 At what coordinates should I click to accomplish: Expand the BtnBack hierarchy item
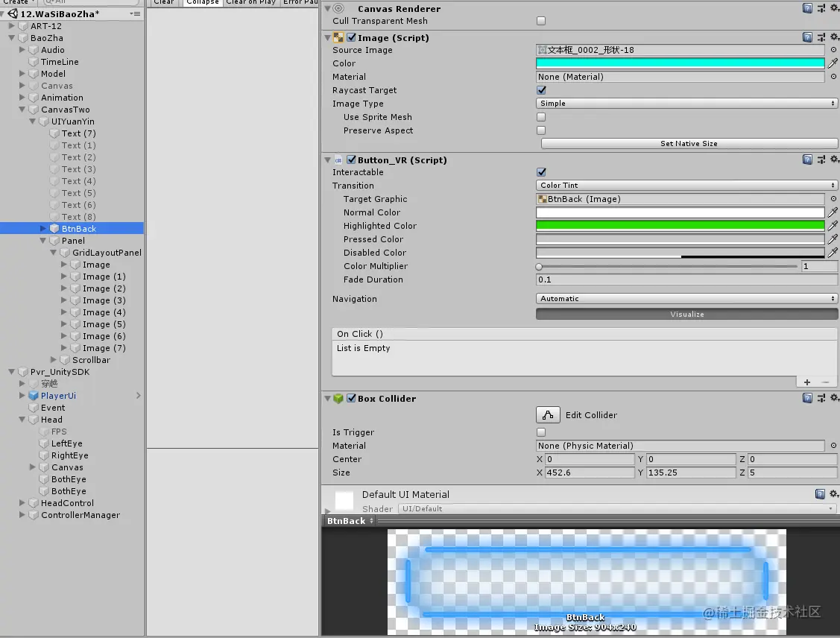click(43, 228)
